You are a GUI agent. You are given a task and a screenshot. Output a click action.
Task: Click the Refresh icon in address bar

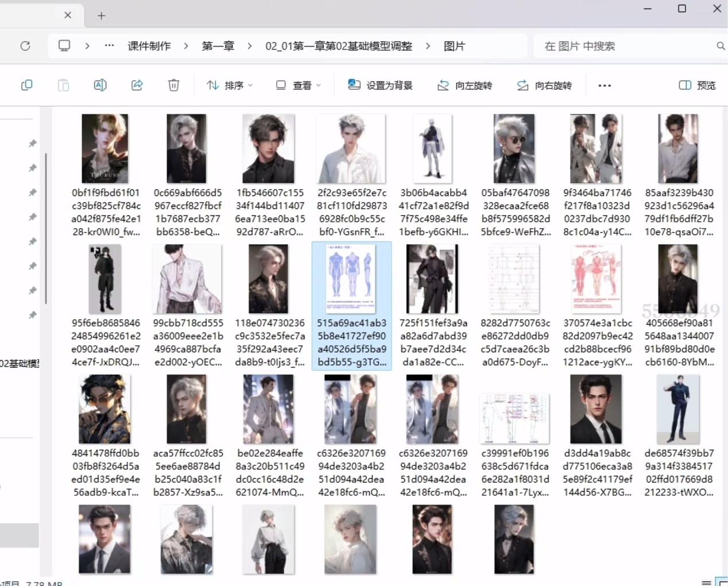tap(25, 46)
